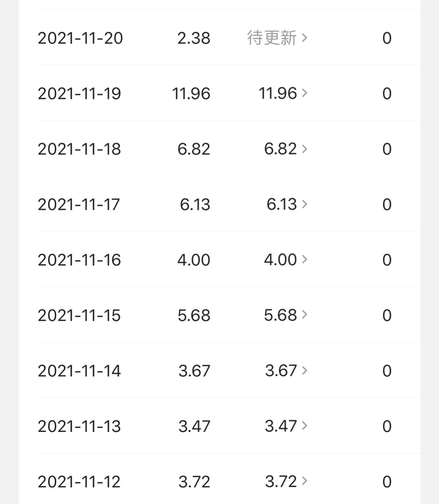Select the 2021-11-12 date entry
Screen dimensions: 439x504
click(79, 482)
